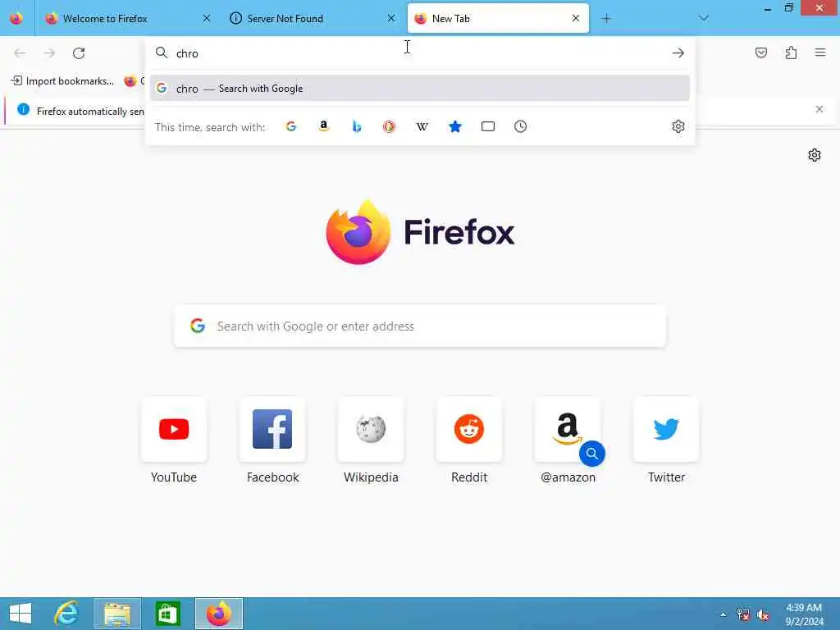Open Reddit shortcut tile
Screen dimensions: 840x630
[x=469, y=429]
